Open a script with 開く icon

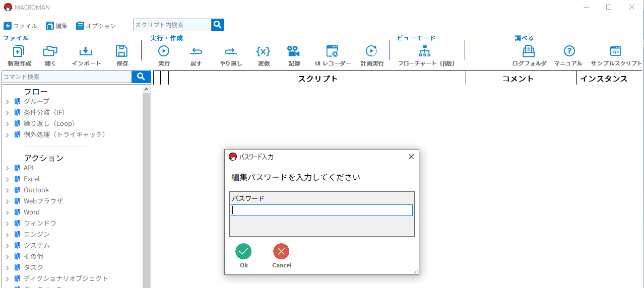[50, 51]
